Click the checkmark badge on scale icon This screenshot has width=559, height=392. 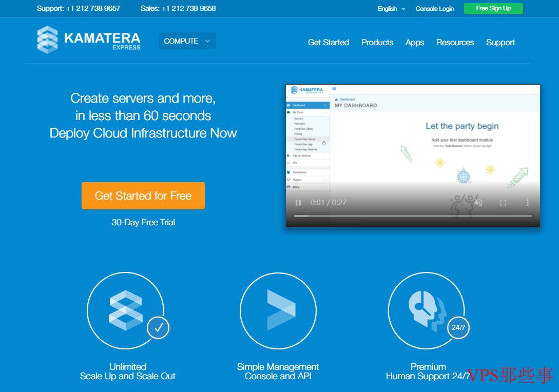(x=158, y=327)
